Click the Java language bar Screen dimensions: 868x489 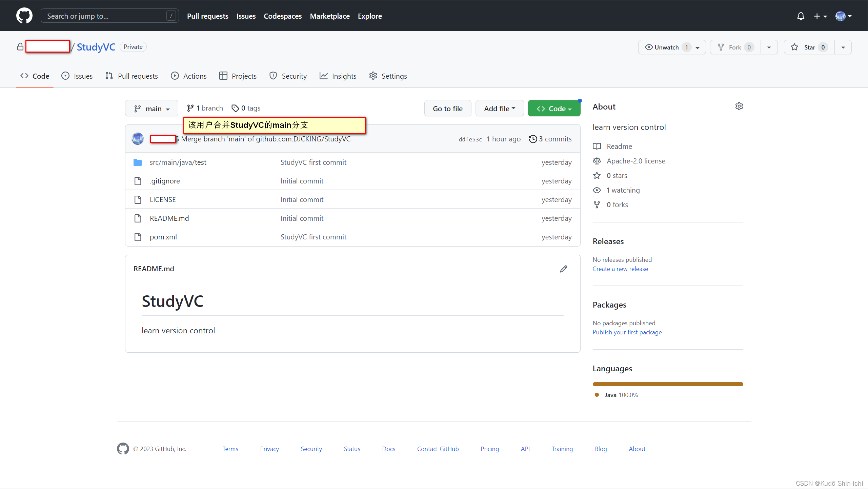coord(668,384)
